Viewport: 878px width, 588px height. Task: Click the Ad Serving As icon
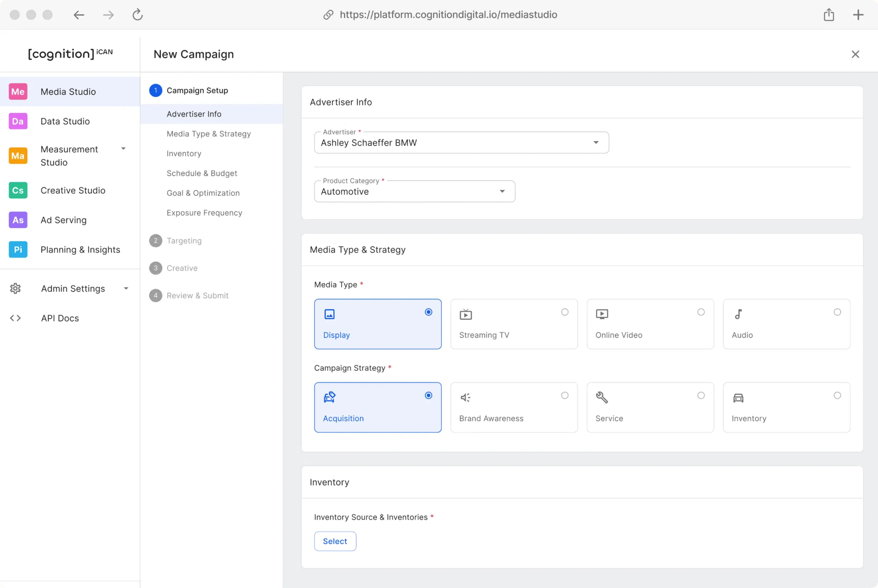pyautogui.click(x=18, y=220)
